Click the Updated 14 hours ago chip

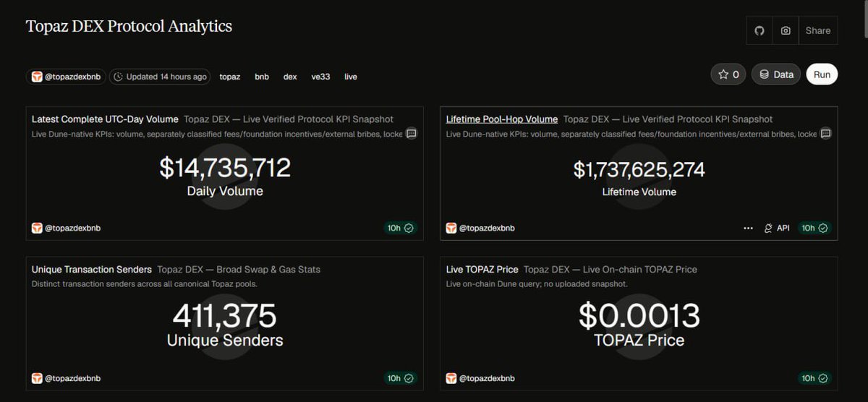160,77
